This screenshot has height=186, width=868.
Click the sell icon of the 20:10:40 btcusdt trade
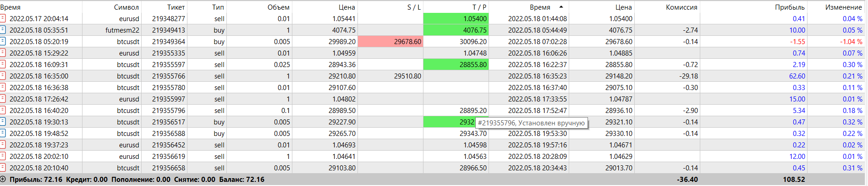click(3, 168)
